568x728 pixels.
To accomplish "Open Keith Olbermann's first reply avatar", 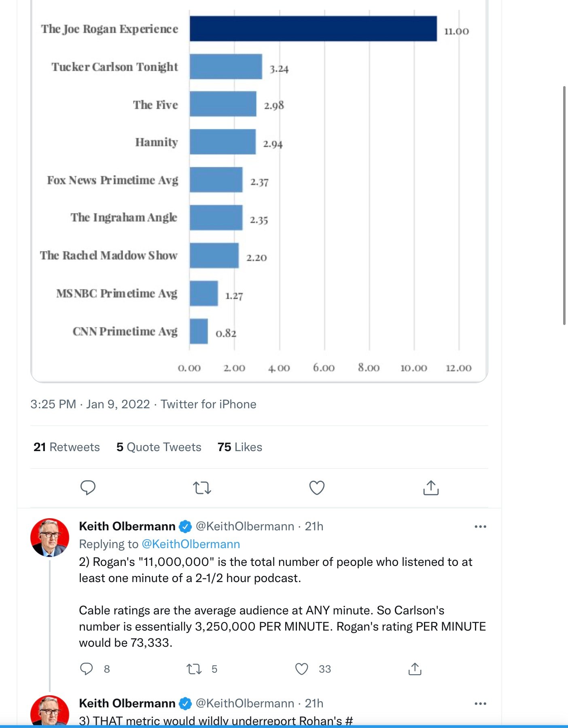I will (50, 538).
